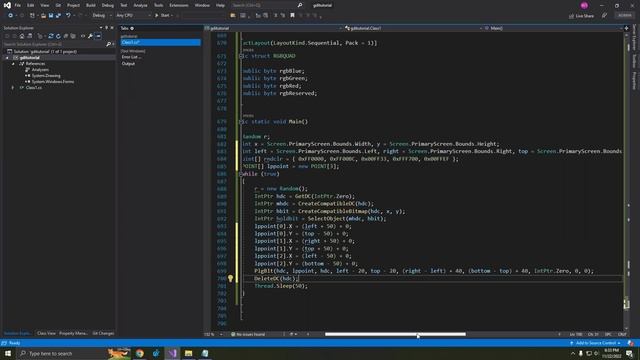The height and width of the screenshot is (360, 640).
Task: Click the Live Share button
Action: (x=582, y=16)
